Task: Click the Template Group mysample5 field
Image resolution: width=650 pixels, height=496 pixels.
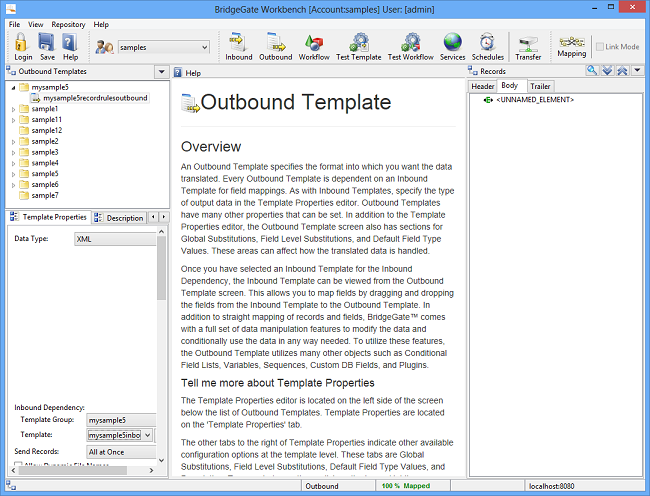Action: tap(121, 420)
